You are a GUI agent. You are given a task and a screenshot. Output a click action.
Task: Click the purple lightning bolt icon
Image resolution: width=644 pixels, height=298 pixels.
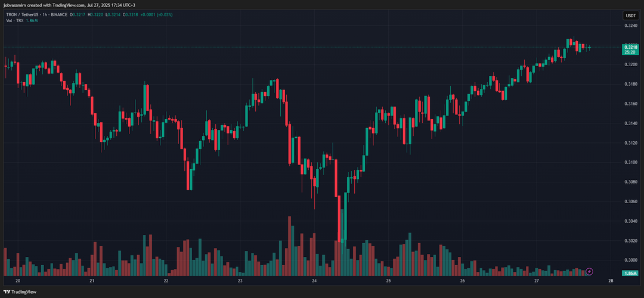(590, 272)
